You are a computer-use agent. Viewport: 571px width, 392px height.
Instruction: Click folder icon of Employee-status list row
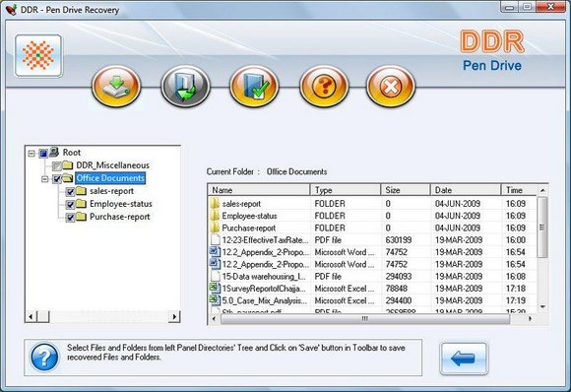215,216
